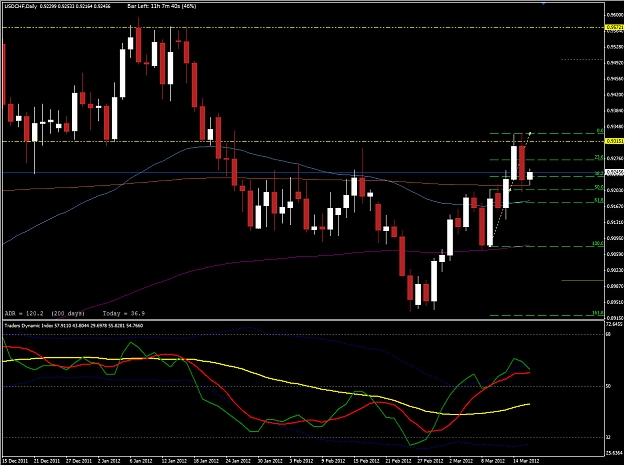The width and height of the screenshot is (625, 466).
Task: Click the topmost yellow price label on axis
Action: (614, 27)
